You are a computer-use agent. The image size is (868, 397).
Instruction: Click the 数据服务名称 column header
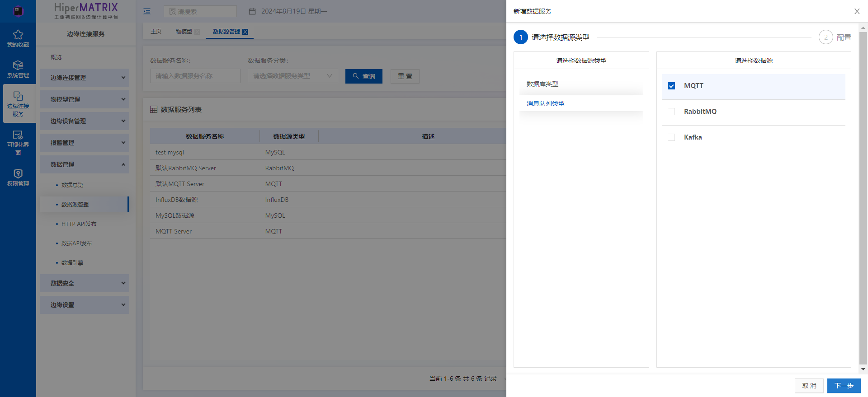[x=205, y=136]
